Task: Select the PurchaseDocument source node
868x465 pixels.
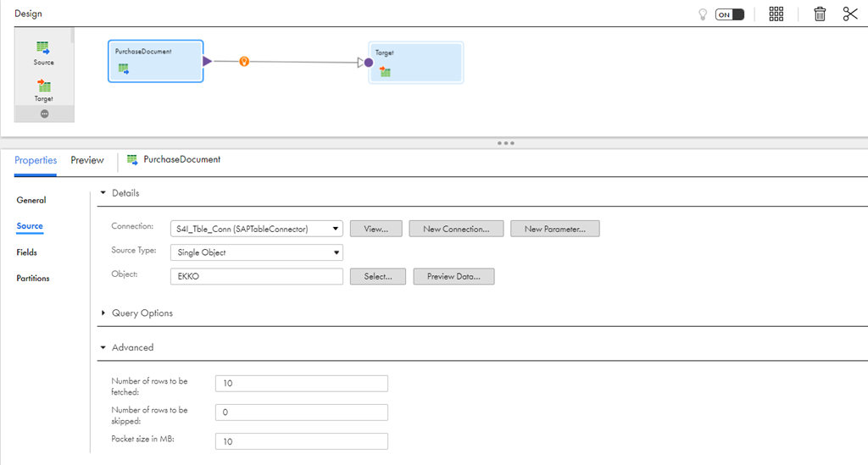Action: [156, 61]
